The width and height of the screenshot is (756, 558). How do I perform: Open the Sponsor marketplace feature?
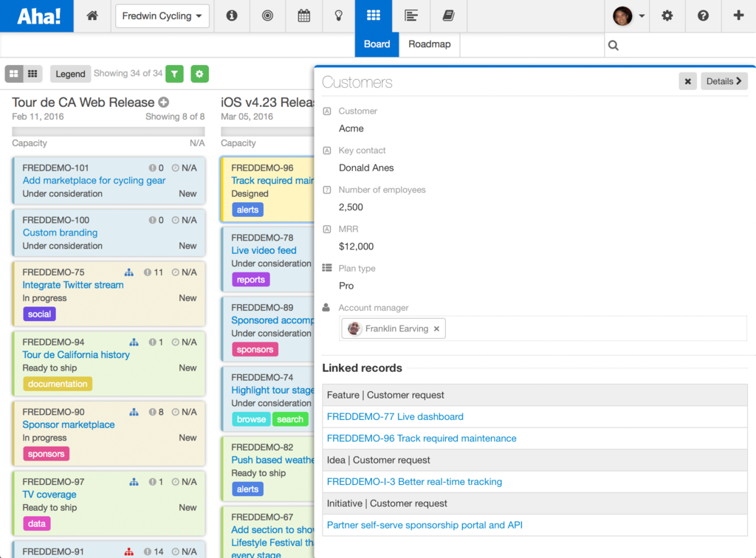coord(69,425)
